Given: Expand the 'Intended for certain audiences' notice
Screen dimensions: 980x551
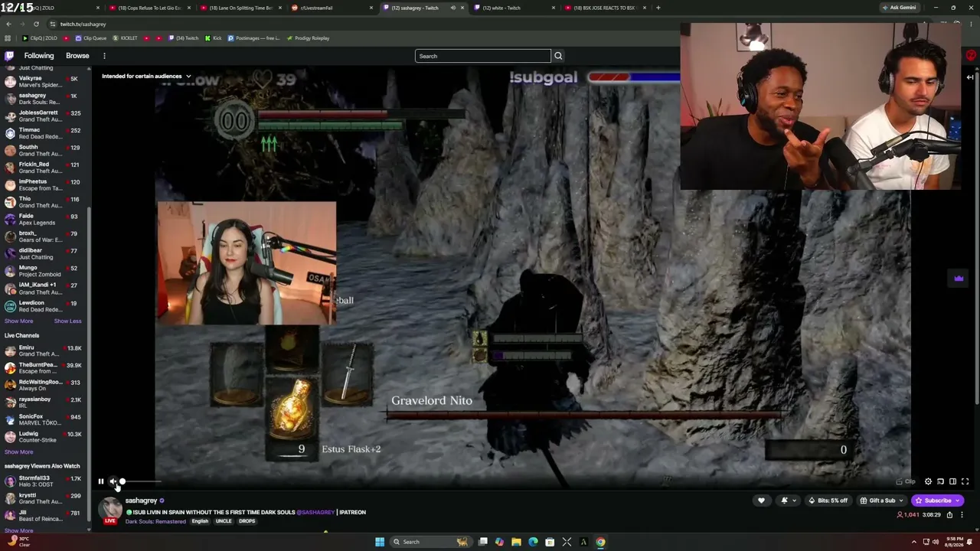Looking at the screenshot, I should [x=146, y=76].
